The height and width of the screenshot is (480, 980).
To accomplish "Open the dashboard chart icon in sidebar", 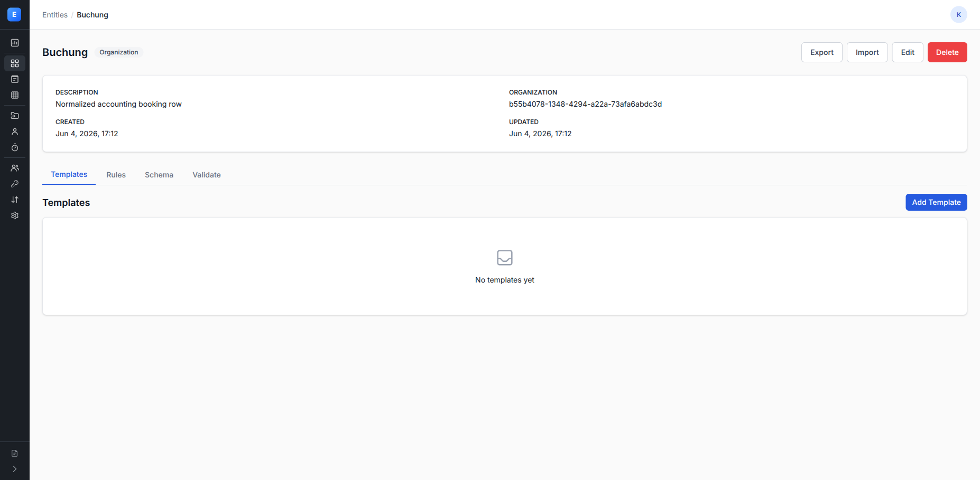I will point(15,43).
